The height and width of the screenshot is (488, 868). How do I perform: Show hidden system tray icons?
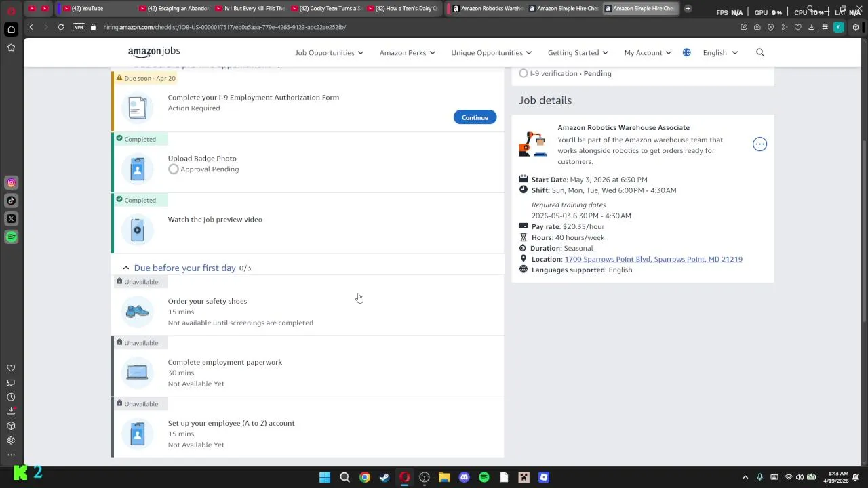coord(745,477)
